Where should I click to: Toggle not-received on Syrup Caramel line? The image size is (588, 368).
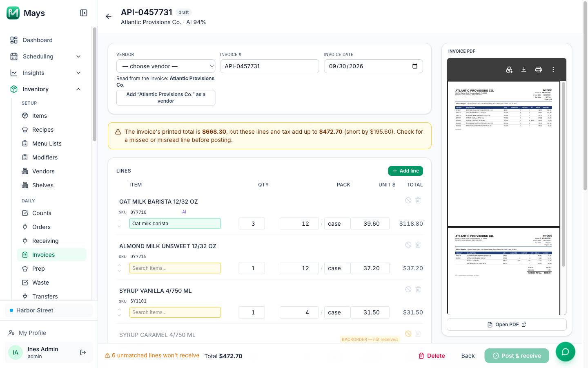point(408,334)
